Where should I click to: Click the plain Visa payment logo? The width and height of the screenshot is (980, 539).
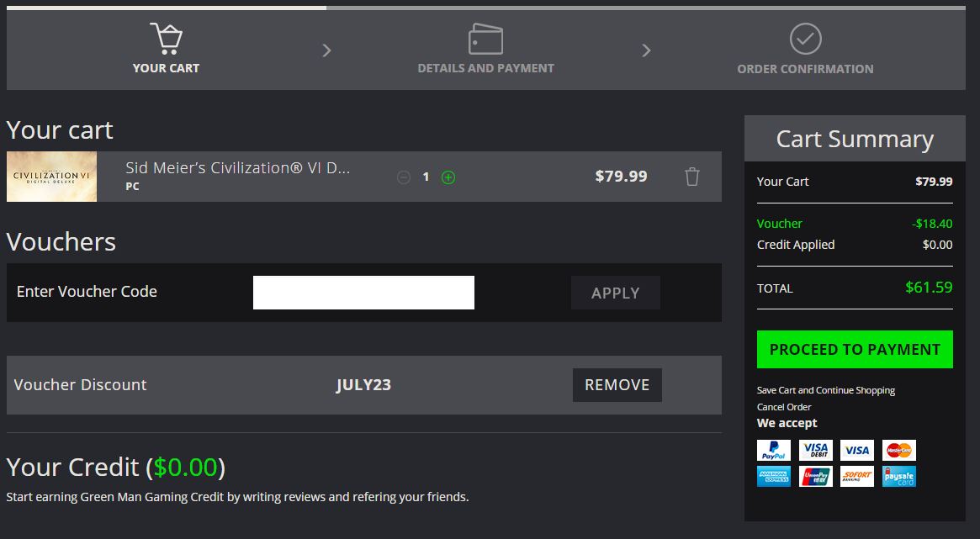[857, 451]
